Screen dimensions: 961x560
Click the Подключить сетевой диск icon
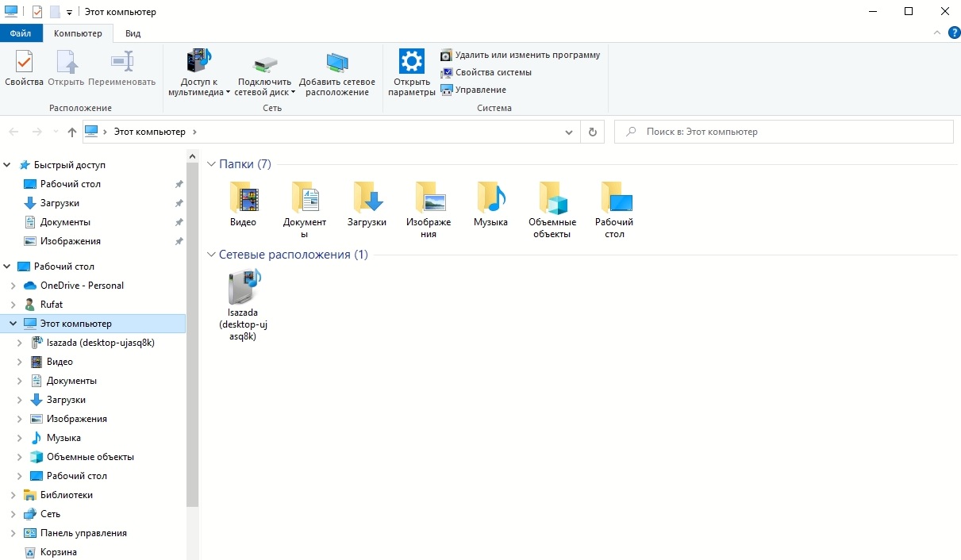coord(265,62)
